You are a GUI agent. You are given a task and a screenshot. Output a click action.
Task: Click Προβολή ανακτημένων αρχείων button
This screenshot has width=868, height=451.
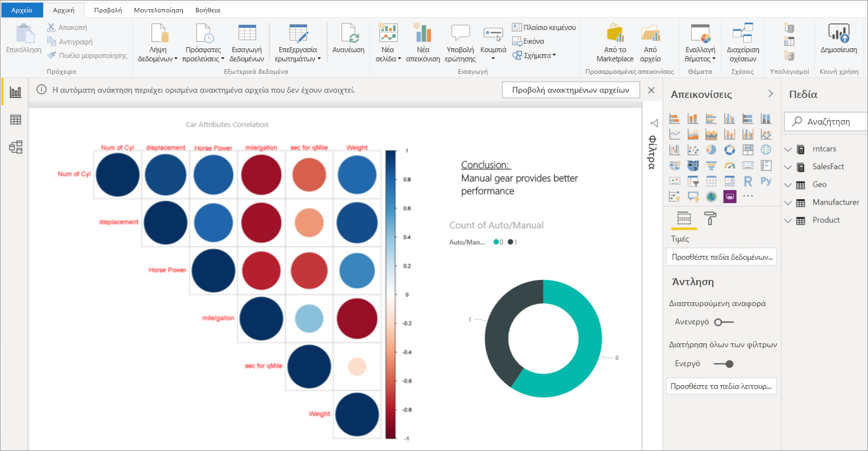point(571,90)
